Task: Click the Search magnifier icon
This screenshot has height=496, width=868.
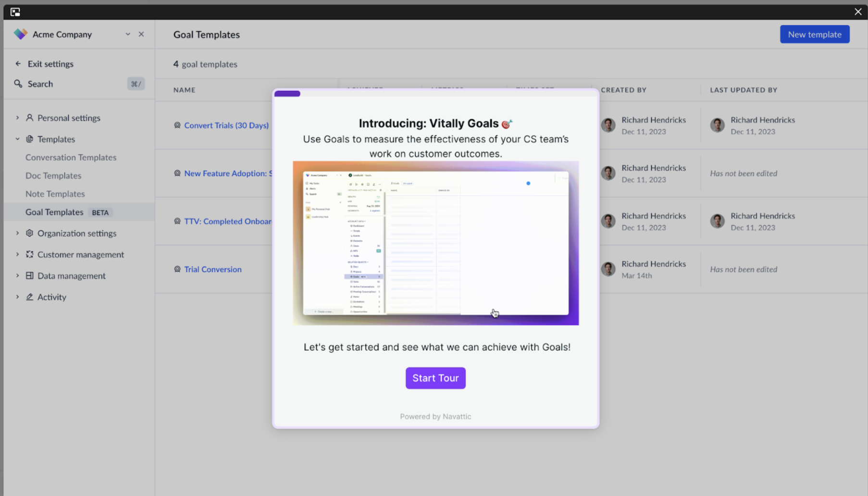Action: 18,84
